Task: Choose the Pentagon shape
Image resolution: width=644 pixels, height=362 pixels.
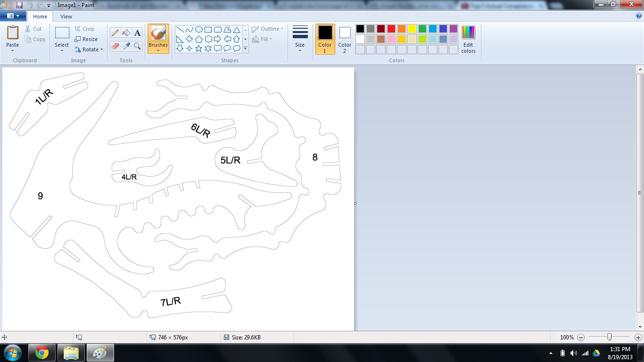Action: click(x=198, y=39)
